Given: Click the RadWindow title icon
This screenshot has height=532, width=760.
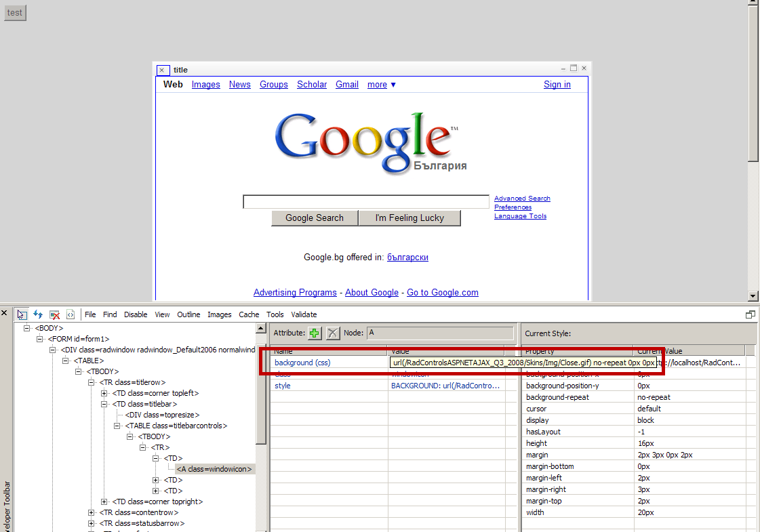Looking at the screenshot, I should pos(162,70).
